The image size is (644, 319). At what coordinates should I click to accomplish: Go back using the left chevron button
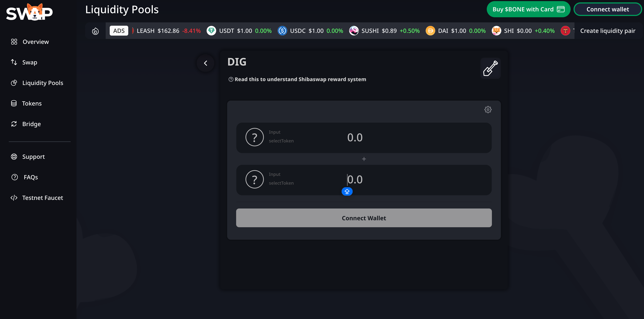click(205, 63)
